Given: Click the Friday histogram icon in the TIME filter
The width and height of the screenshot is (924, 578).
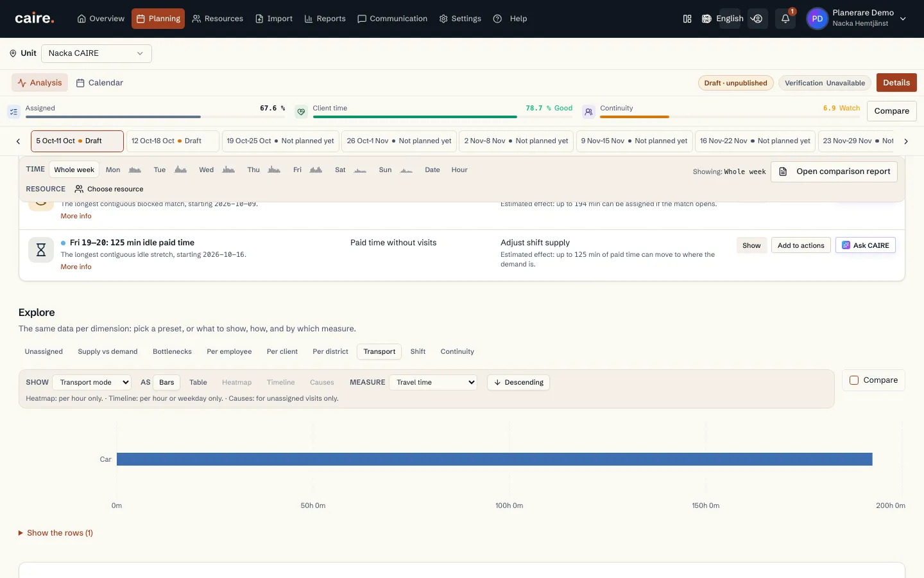Looking at the screenshot, I should pos(316,170).
